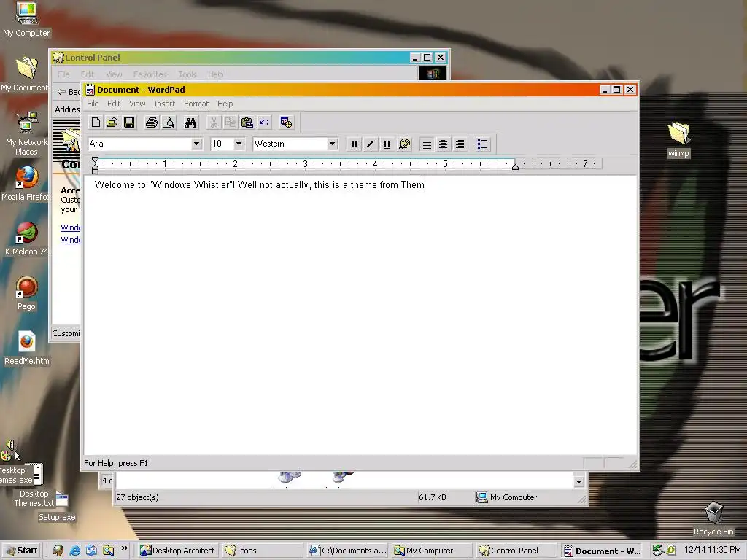Click inside the font size field showing 10
Screen dimensions: 747x560
tap(222, 144)
